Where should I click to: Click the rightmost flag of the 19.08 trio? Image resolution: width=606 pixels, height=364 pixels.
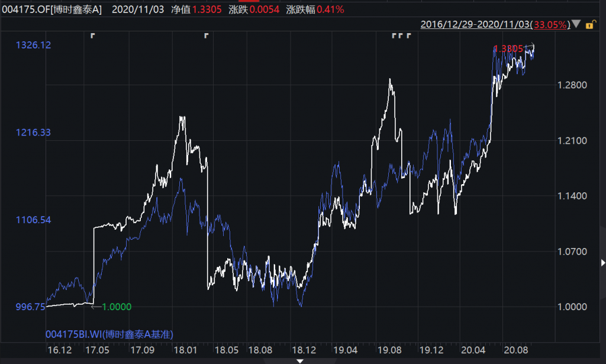(408, 36)
